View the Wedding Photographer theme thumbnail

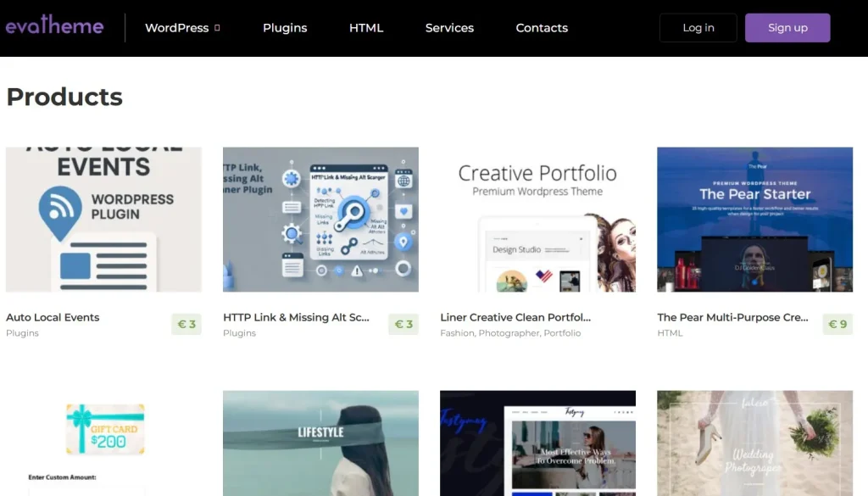click(x=754, y=443)
